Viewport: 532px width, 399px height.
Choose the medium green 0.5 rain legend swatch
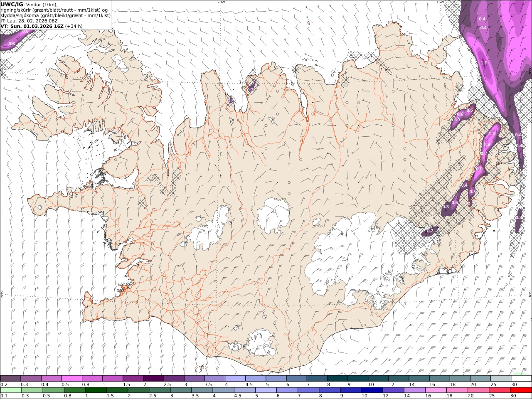[53, 390]
